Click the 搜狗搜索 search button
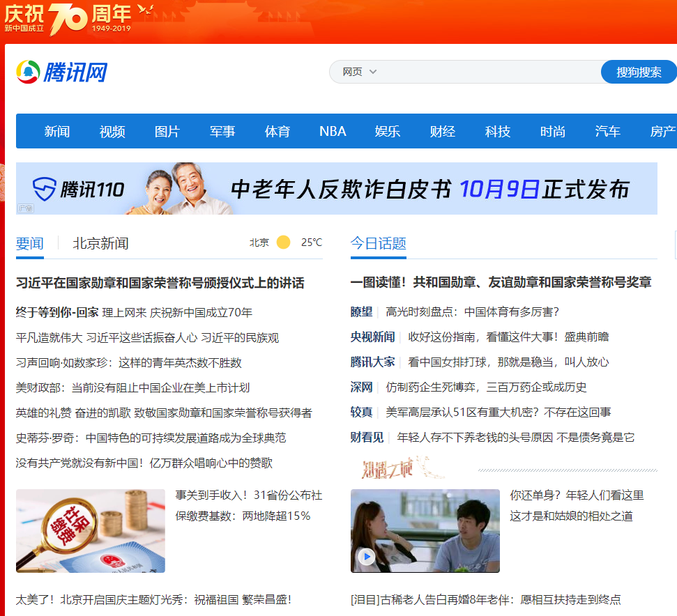The image size is (677, 616). 639,72
